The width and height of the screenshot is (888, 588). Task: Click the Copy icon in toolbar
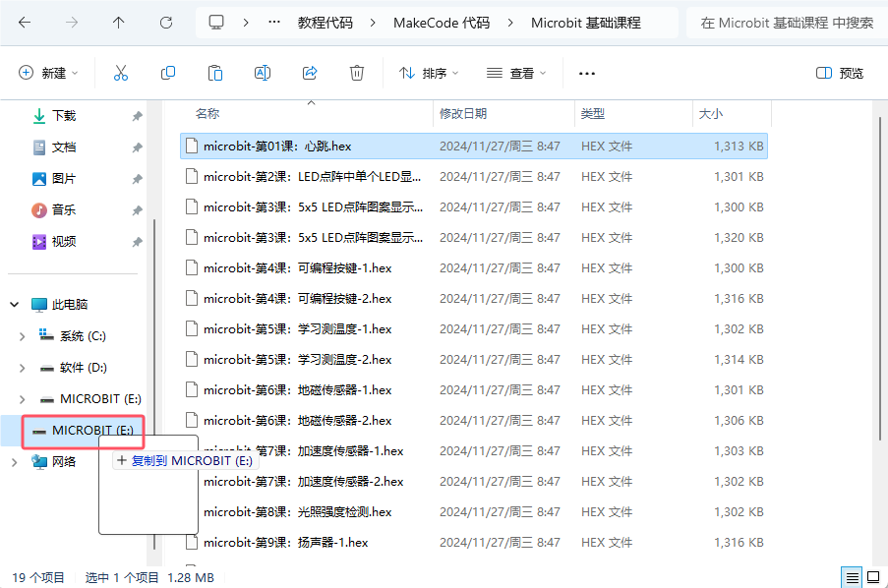168,73
